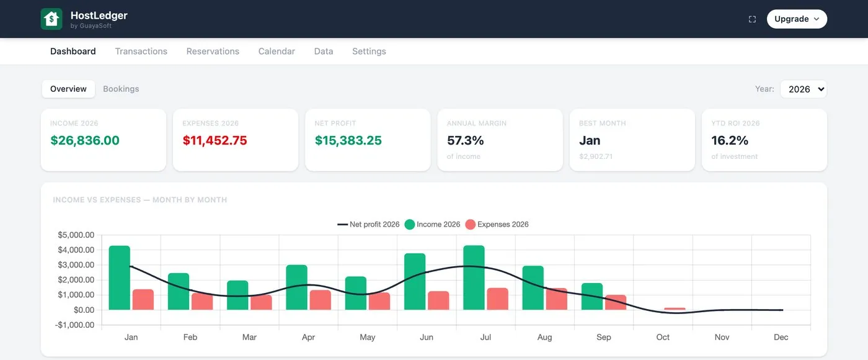Click the HostLedger house logo icon
Image resolution: width=868 pixels, height=360 pixels.
pos(51,19)
